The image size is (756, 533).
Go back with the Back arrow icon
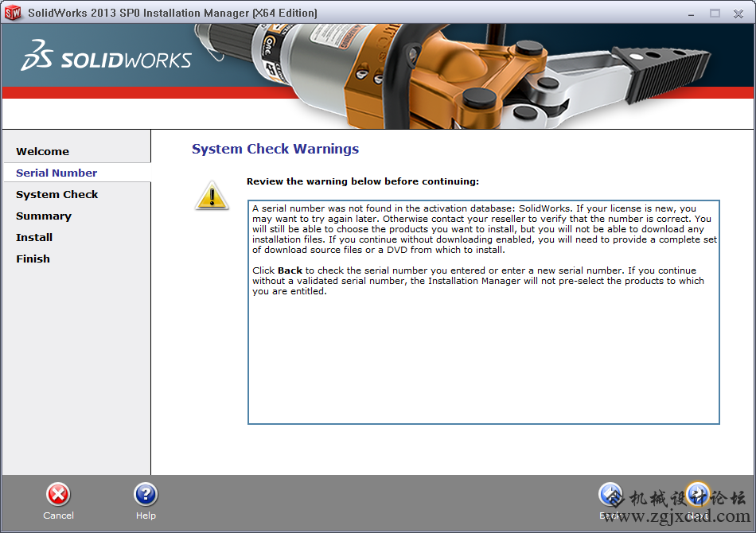coord(610,495)
